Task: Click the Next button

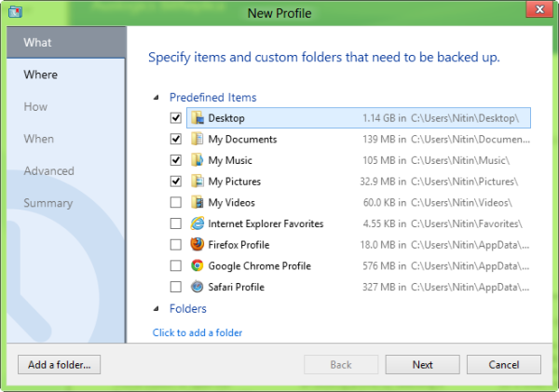Action: (422, 365)
